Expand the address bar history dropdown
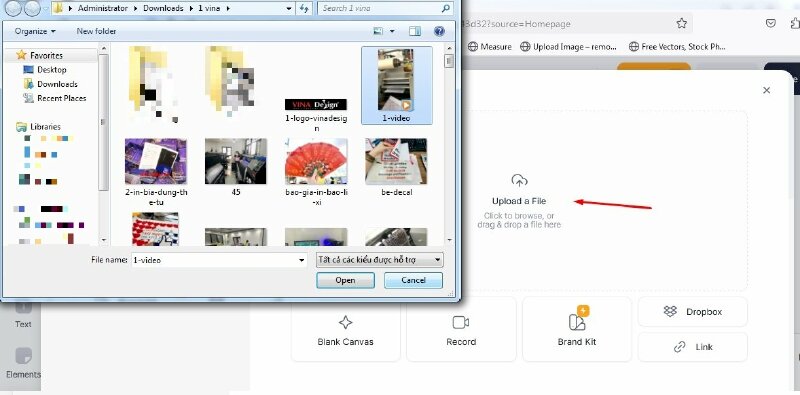This screenshot has height=395, width=800. (x=289, y=8)
